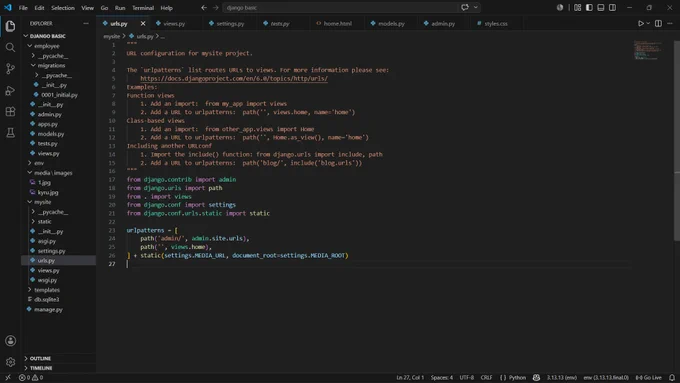The width and height of the screenshot is (680, 383).
Task: Click the Run Python File play button
Action: pos(641,23)
